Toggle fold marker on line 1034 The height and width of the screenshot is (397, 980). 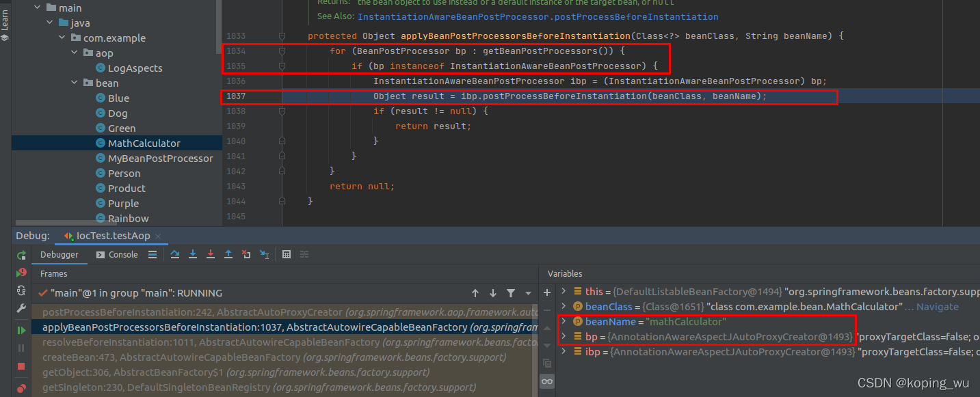coord(282,51)
